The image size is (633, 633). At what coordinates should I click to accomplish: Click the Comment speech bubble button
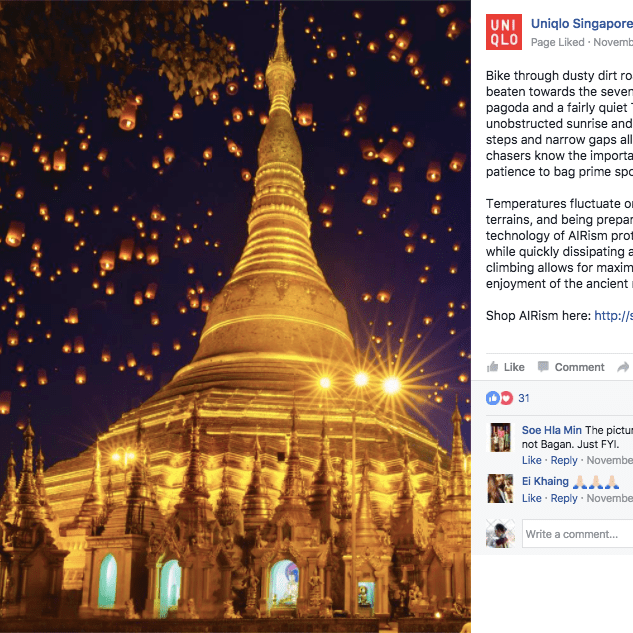[x=571, y=367]
